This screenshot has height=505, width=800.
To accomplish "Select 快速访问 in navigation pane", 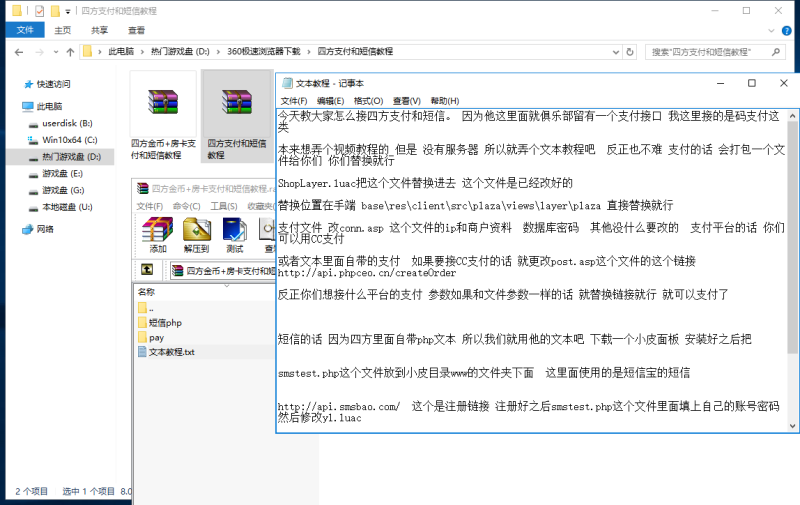I will (53, 84).
